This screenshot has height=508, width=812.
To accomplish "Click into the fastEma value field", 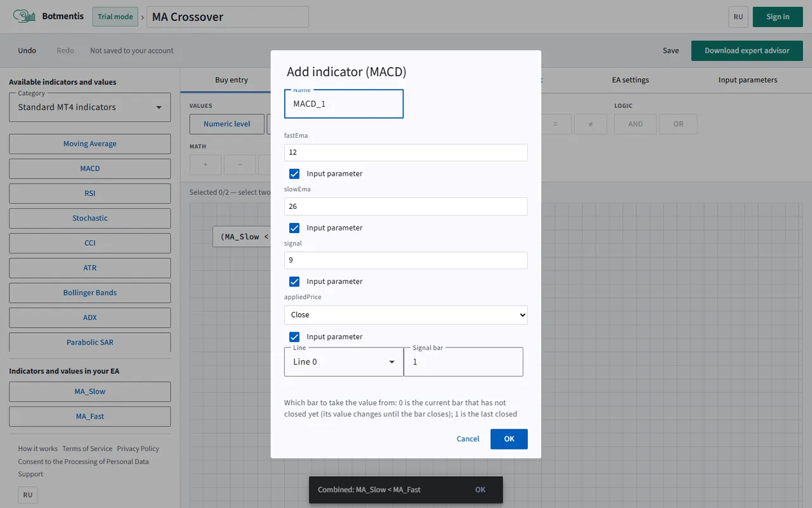I will (406, 152).
